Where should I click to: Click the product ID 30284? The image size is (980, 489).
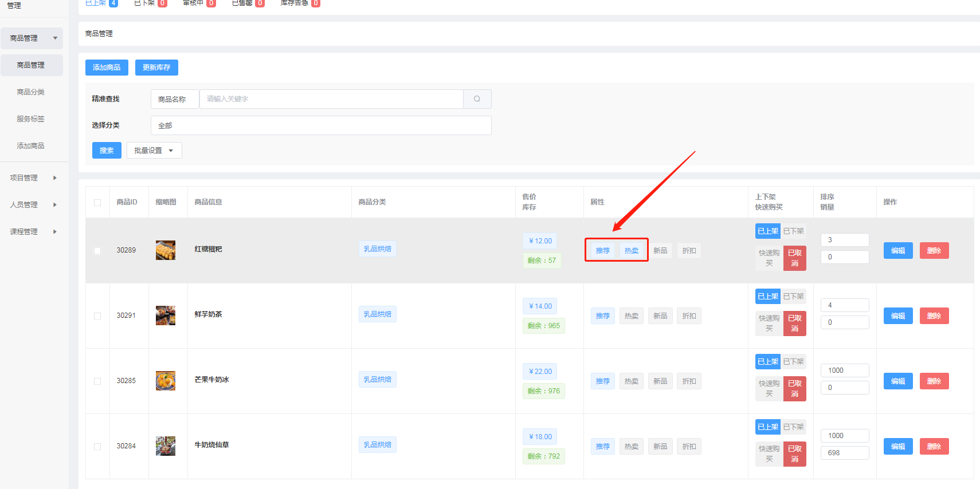coord(126,446)
